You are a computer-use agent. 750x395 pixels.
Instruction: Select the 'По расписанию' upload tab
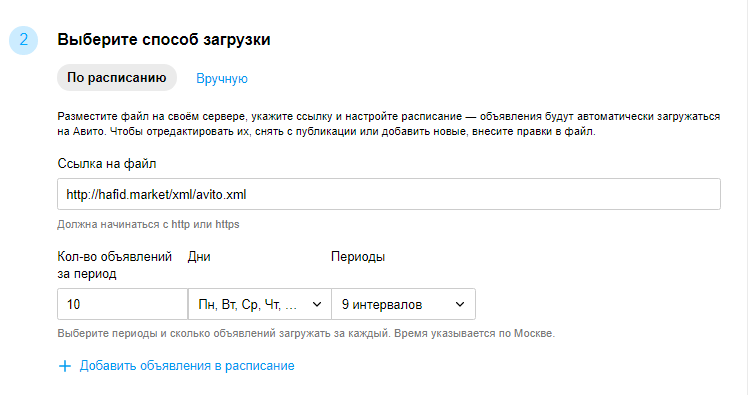pos(117,78)
